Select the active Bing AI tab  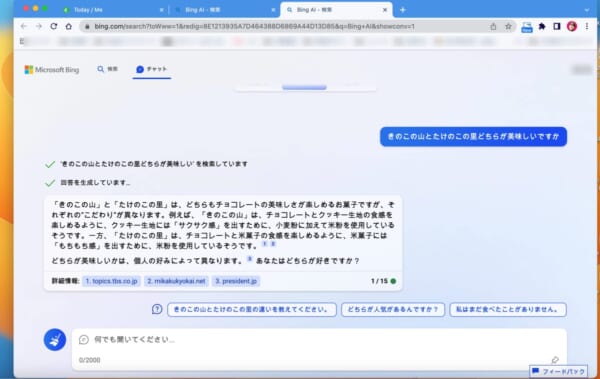(x=337, y=10)
